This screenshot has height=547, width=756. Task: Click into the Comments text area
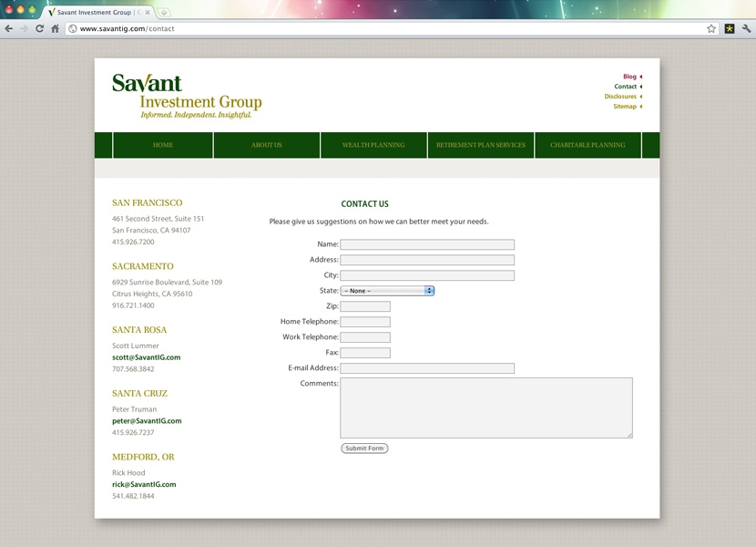coord(486,408)
